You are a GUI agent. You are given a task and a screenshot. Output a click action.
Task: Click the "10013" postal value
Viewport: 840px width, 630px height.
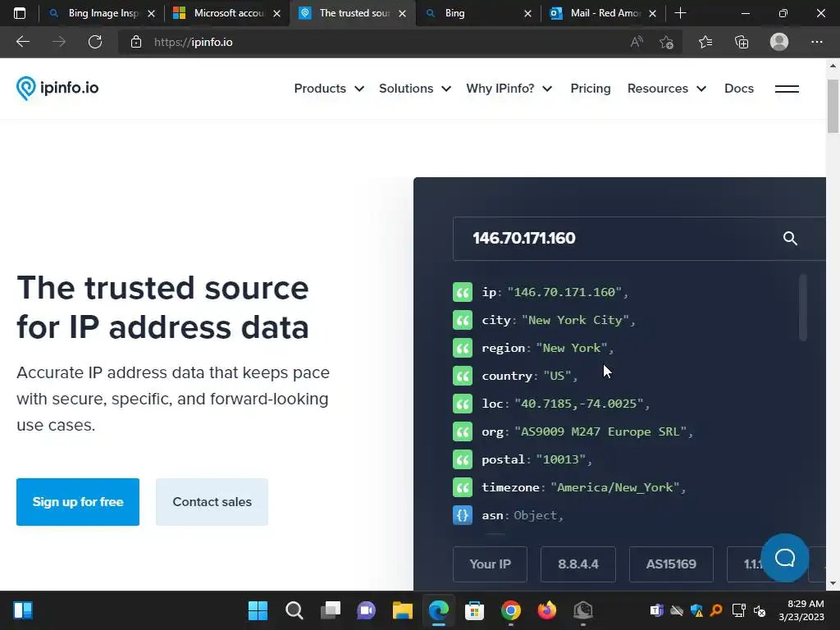[x=561, y=459]
